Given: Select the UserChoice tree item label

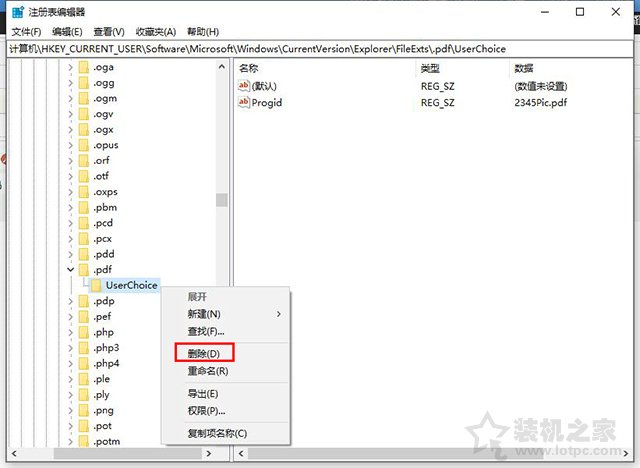Looking at the screenshot, I should click(131, 285).
